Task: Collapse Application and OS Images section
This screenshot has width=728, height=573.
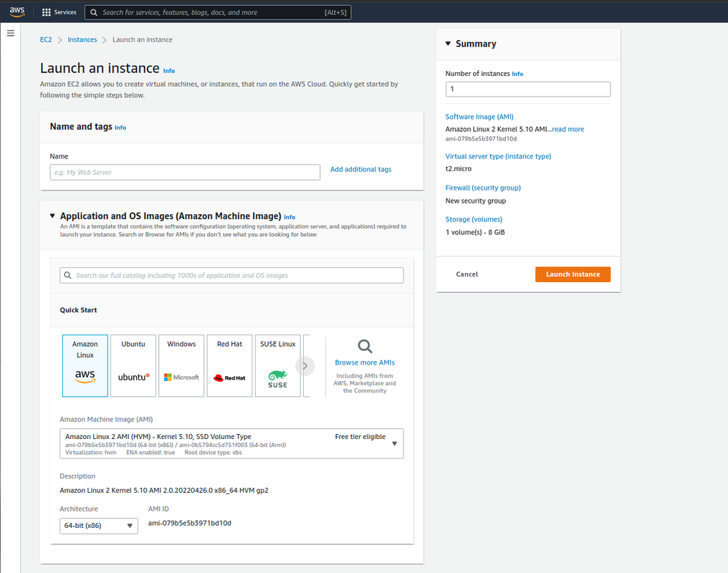Action: (x=52, y=216)
